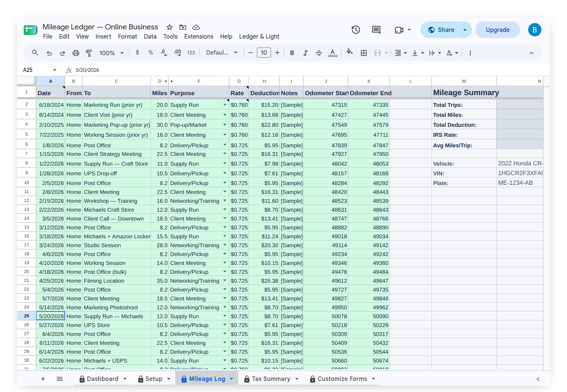
Task: Switch to the Tax Summary tab
Action: 271,379
